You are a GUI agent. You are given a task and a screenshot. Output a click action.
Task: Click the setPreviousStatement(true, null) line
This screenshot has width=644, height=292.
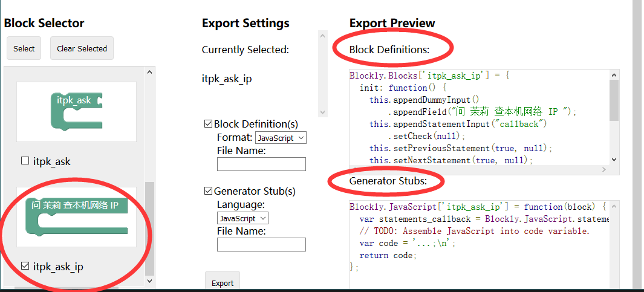tap(461, 148)
